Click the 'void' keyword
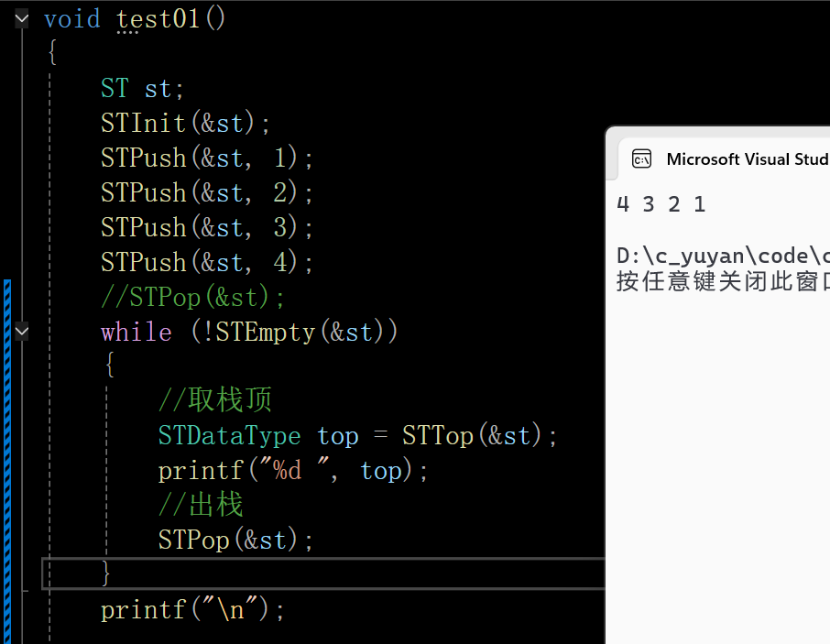 click(72, 19)
